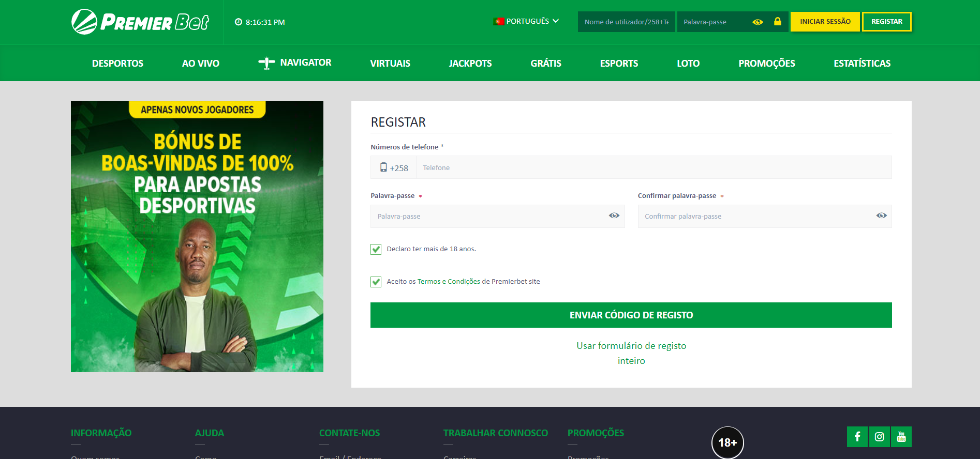Viewport: 980px width, 459px height.
Task: Select VIRTUAIS in navigation bar
Action: click(390, 63)
